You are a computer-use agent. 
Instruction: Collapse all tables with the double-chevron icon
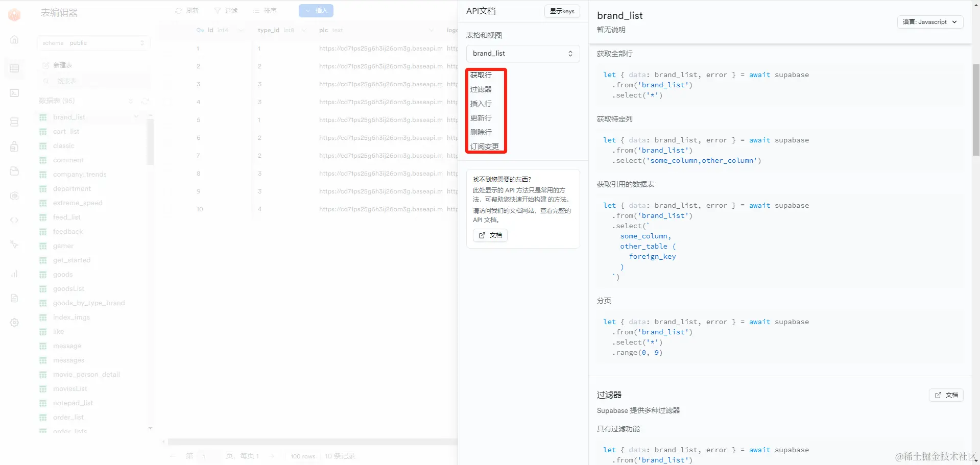point(131,101)
